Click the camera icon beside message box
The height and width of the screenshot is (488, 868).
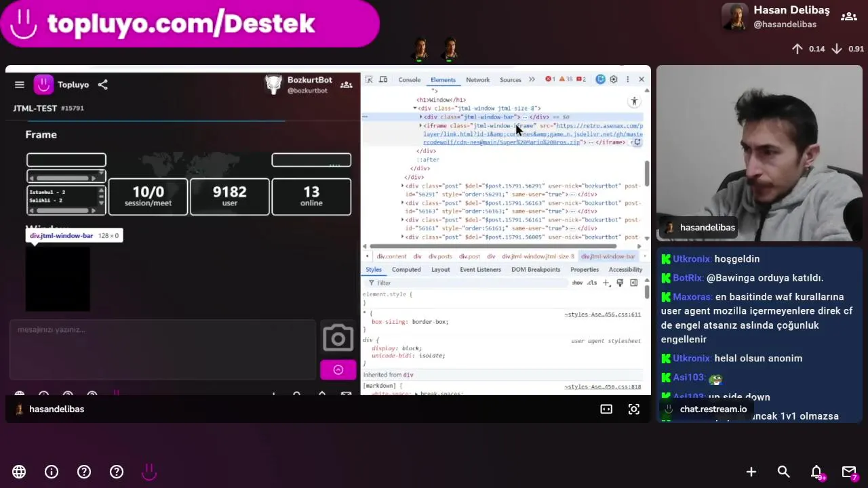pos(338,338)
